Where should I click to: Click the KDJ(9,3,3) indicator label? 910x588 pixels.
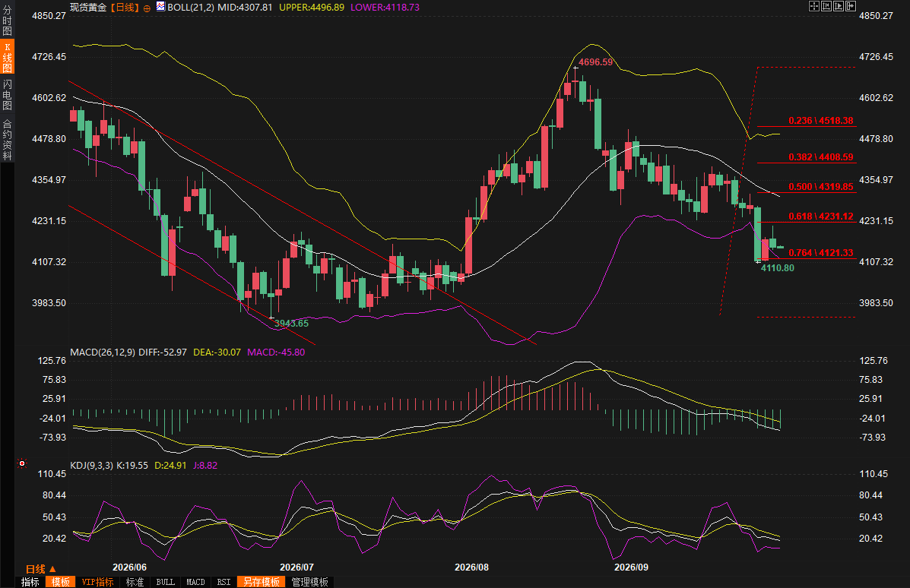click(92, 465)
